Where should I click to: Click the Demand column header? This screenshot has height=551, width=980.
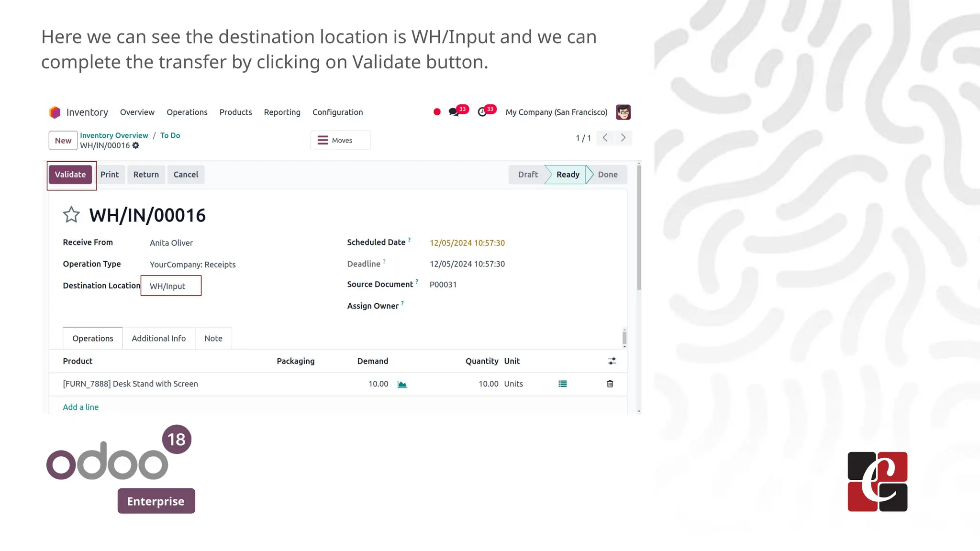click(373, 361)
